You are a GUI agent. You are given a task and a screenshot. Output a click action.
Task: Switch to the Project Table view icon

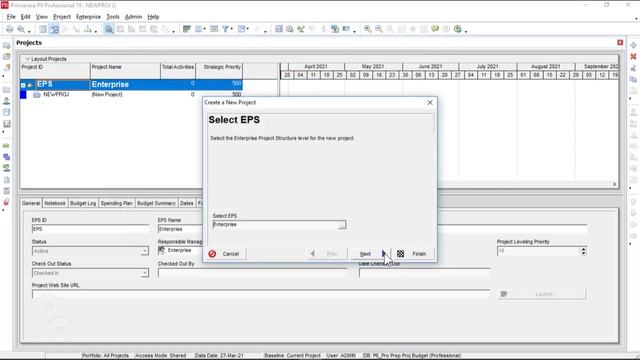pos(43,29)
